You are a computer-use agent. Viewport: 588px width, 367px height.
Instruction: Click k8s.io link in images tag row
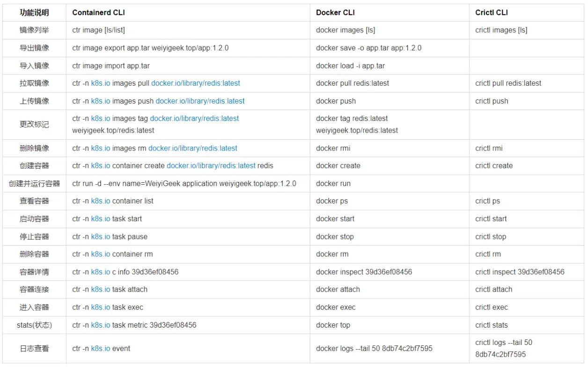[101, 119]
